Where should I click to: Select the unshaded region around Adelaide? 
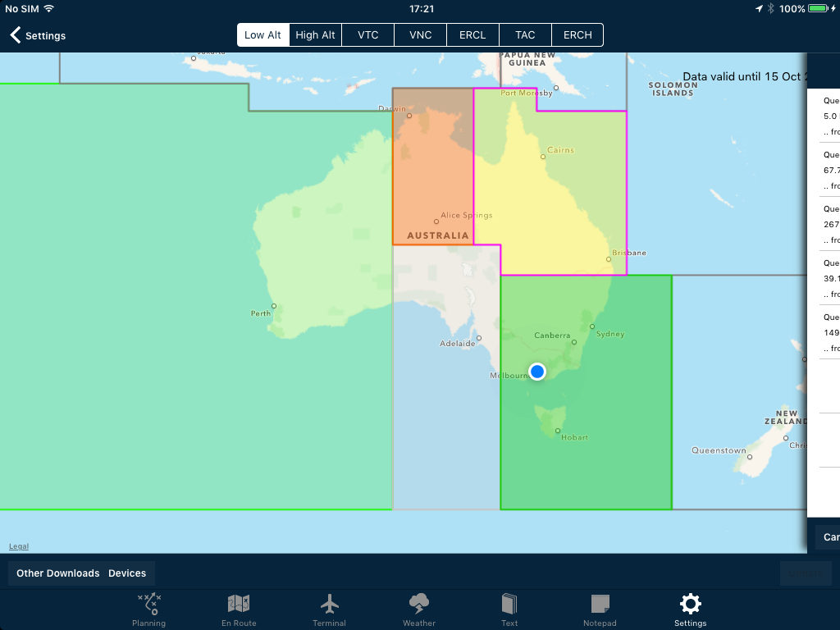point(446,377)
